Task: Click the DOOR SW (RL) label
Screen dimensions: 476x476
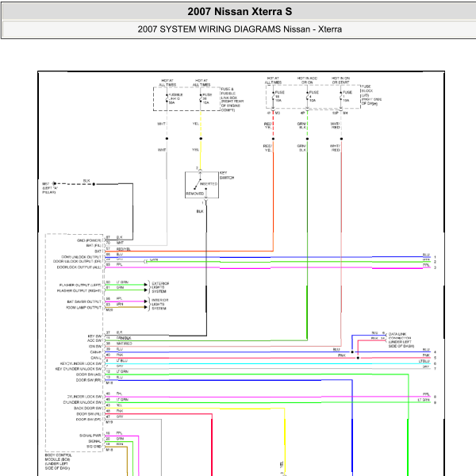Action: 89,414
